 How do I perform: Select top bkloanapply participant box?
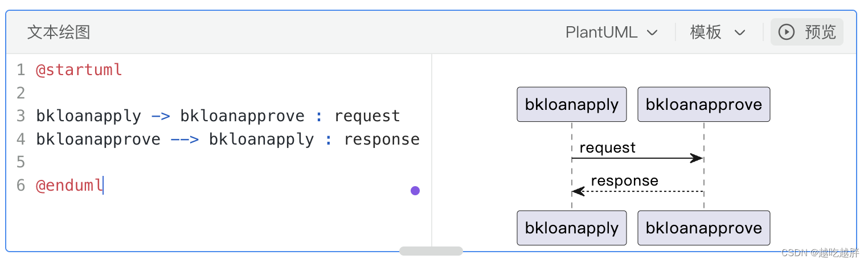pyautogui.click(x=571, y=104)
